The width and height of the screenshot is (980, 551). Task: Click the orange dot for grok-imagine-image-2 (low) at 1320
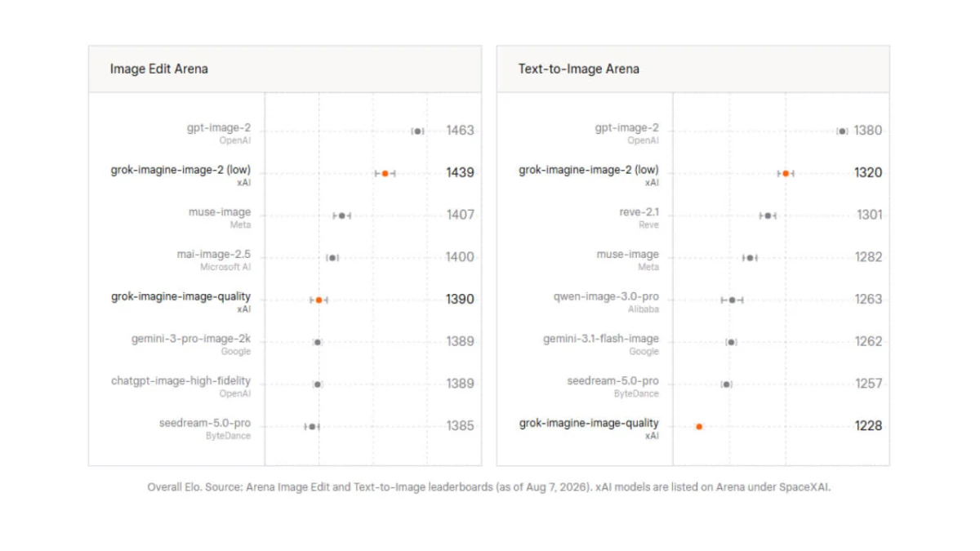click(x=786, y=173)
